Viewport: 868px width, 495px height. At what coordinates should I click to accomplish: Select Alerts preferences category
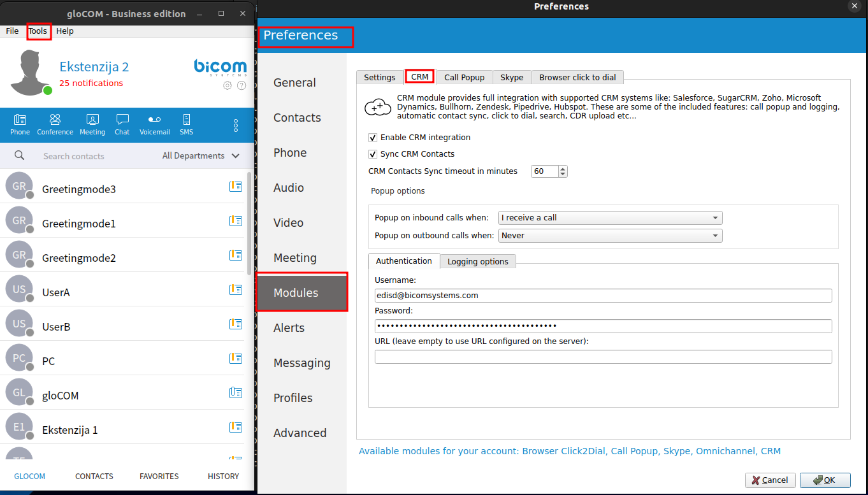point(301,328)
